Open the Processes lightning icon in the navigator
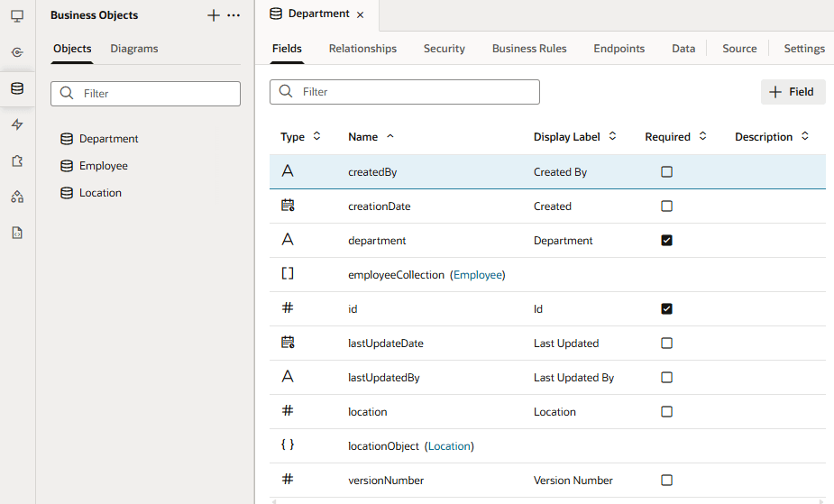This screenshot has height=504, width=834. click(17, 124)
